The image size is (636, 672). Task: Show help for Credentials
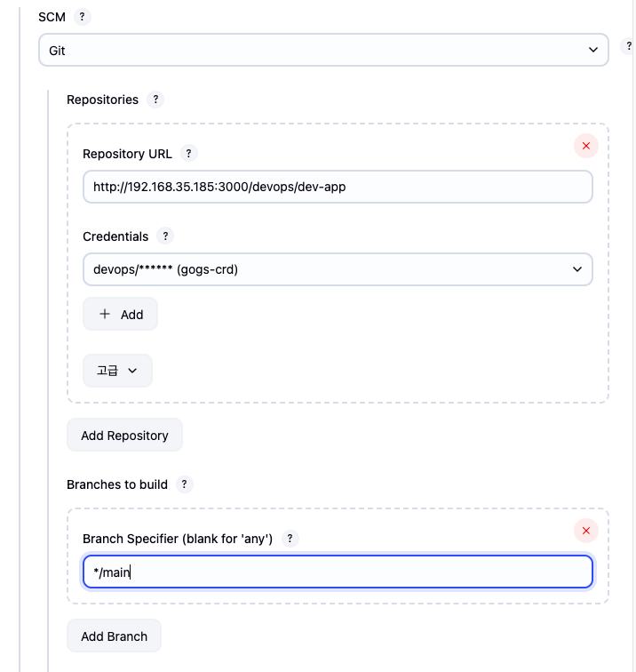click(165, 236)
